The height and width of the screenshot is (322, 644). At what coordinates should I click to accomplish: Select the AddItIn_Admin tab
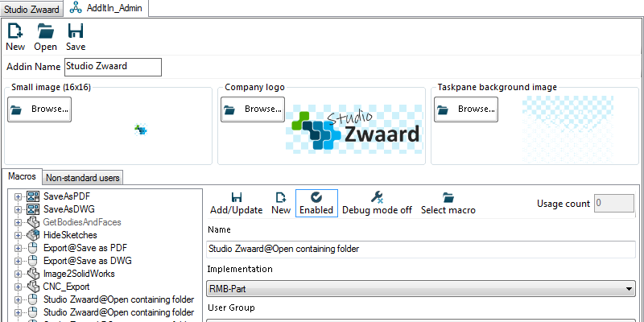106,8
